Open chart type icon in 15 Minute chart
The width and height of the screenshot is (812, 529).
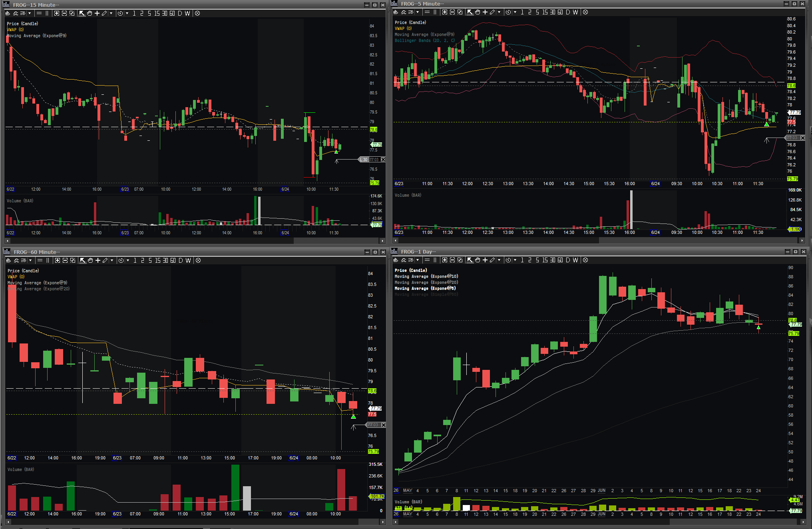(8, 13)
